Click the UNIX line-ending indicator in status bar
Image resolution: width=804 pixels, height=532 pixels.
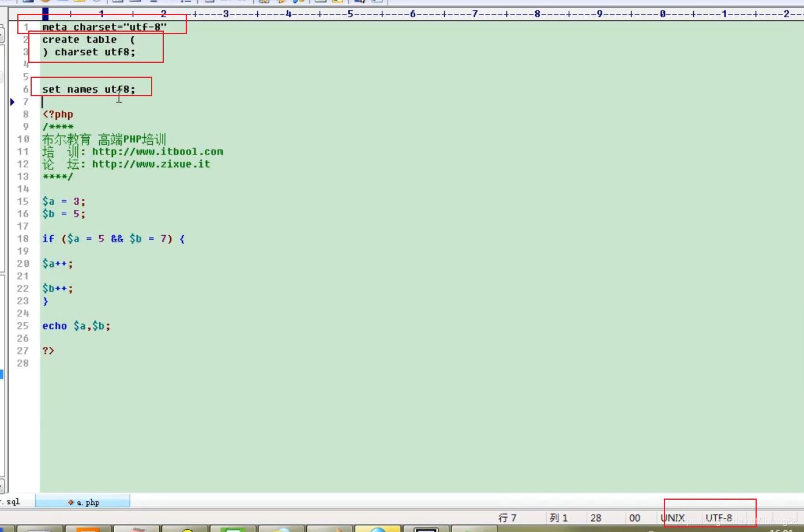672,518
